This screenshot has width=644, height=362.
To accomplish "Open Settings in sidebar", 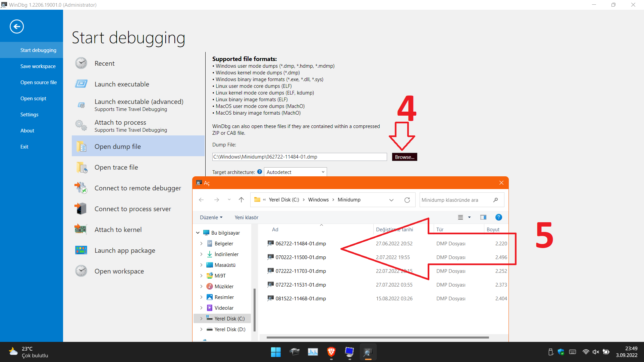I will pos(32,114).
